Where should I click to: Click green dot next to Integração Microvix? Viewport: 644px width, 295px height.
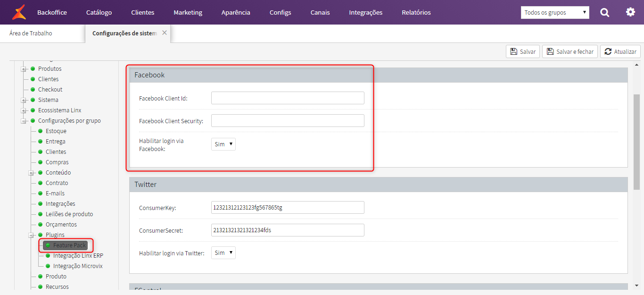click(48, 266)
